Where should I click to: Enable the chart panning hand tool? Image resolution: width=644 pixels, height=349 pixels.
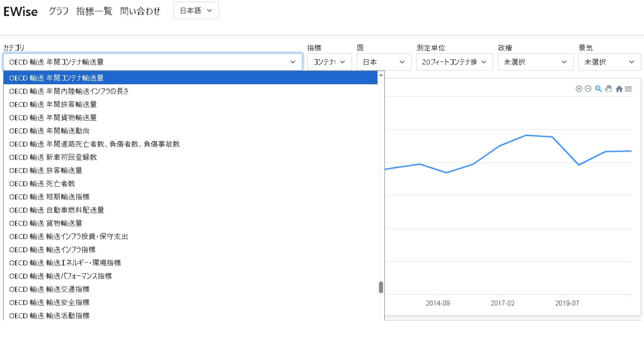click(x=608, y=89)
